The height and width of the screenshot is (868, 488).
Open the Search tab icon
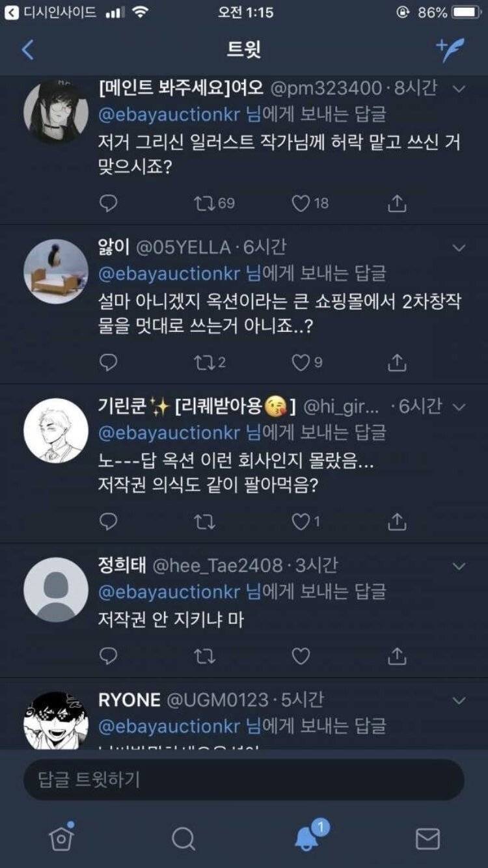pyautogui.click(x=184, y=839)
